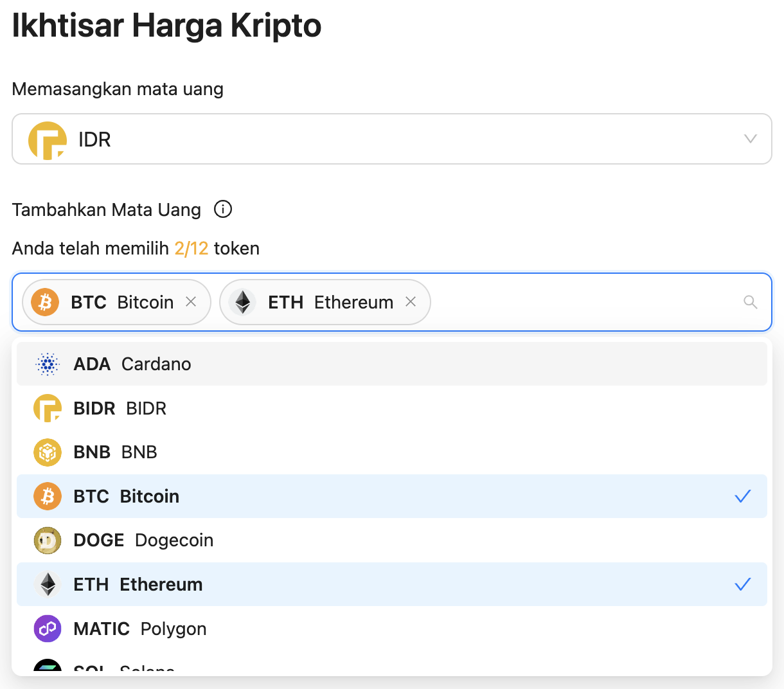Select BNB from the token list
Image resolution: width=784 pixels, height=689 pixels.
click(392, 452)
